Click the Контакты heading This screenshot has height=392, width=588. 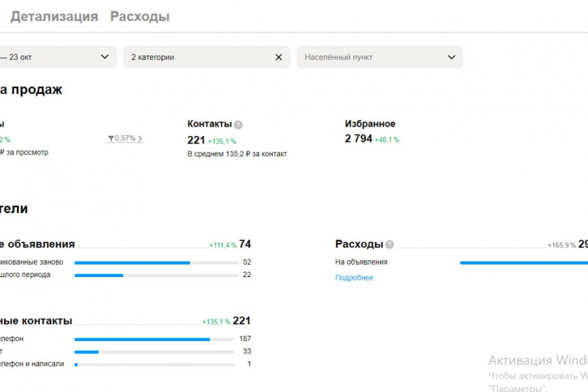tap(210, 123)
